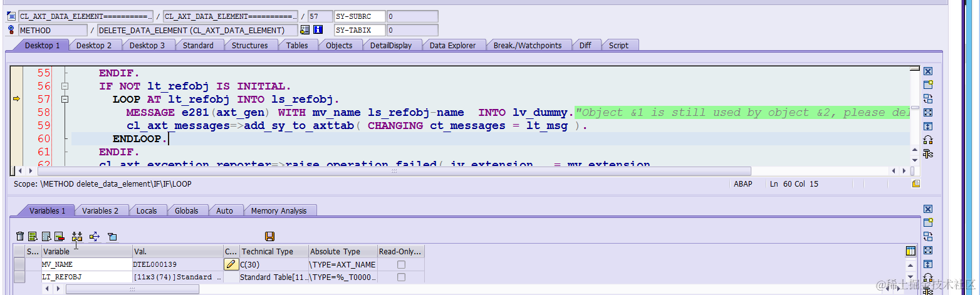
Task: Open column layout icon at table right
Action: [x=910, y=251]
